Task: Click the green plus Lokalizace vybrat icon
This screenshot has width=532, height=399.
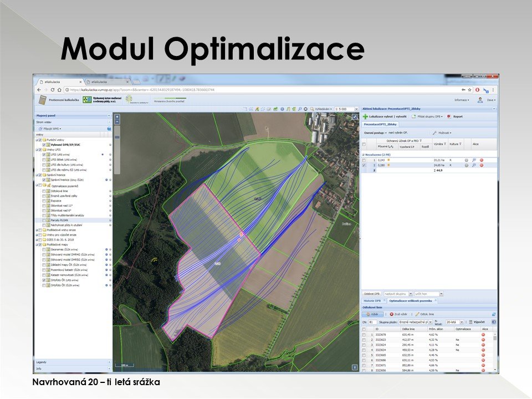Action: [x=365, y=117]
